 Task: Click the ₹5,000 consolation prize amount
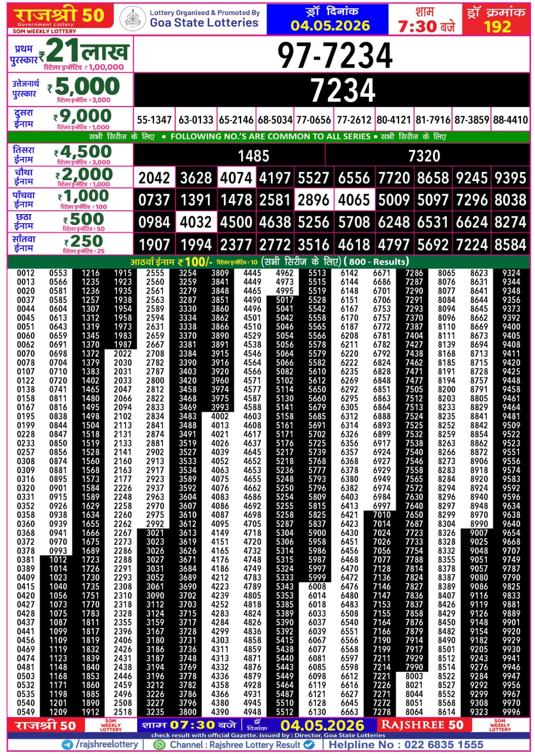(x=84, y=87)
